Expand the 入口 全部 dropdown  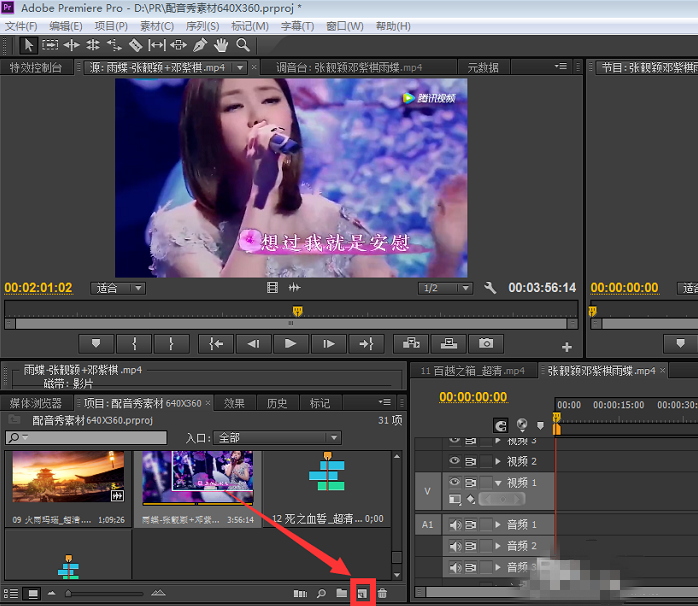pyautogui.click(x=278, y=437)
